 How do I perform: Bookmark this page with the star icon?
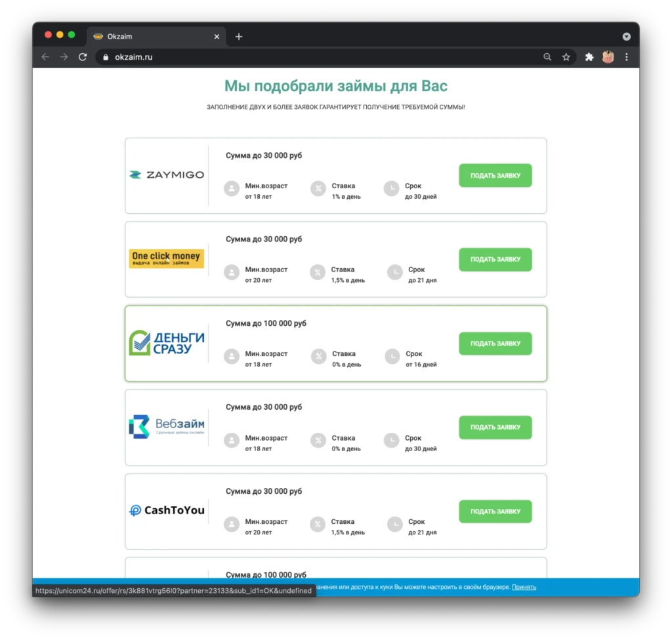566,57
